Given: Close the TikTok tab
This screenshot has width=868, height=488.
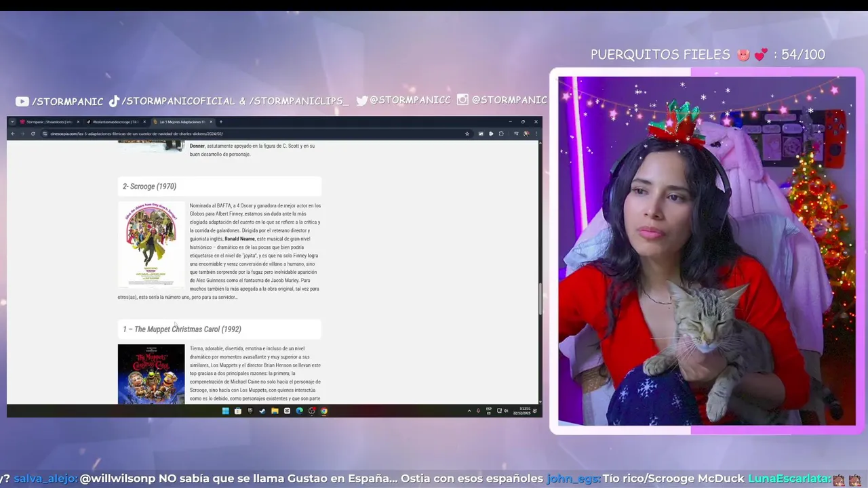Looking at the screenshot, I should (x=144, y=122).
